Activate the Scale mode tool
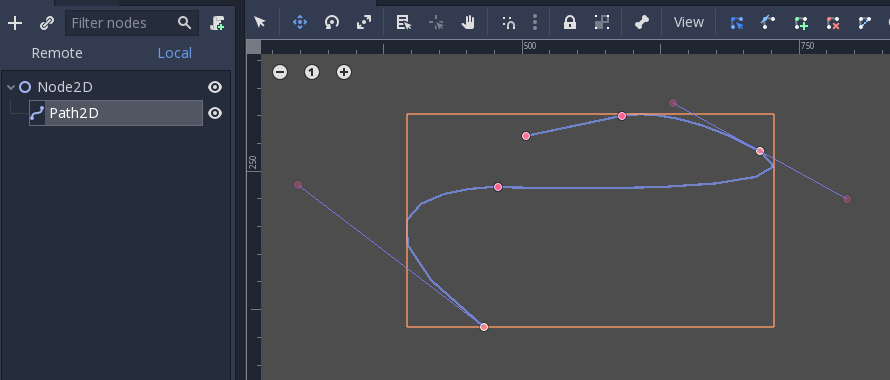The height and width of the screenshot is (380, 890). [364, 22]
